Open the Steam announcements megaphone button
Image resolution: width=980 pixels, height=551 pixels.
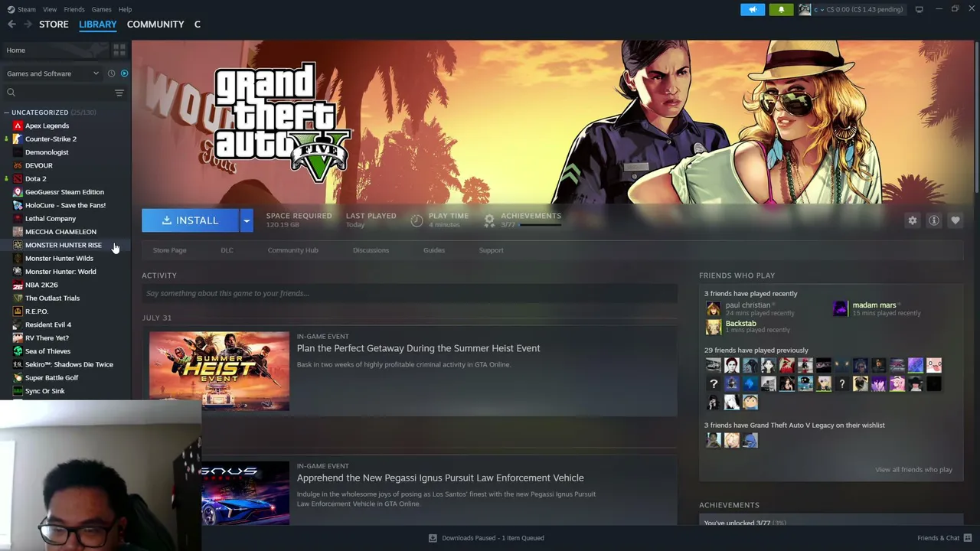753,9
